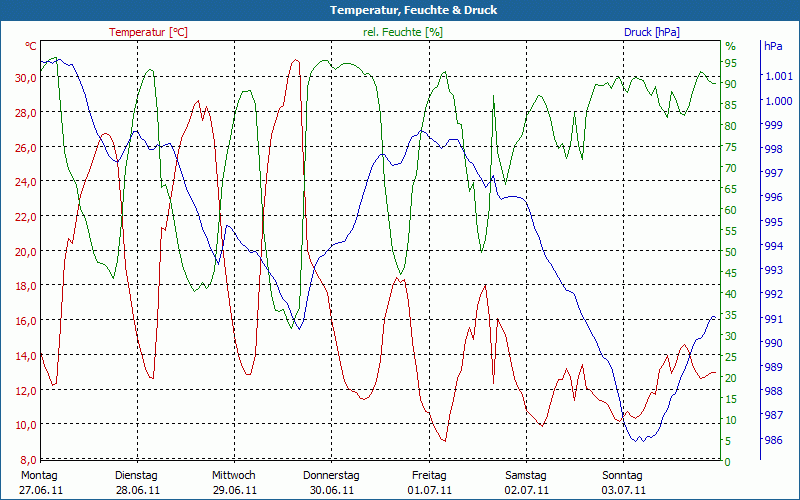Click the '65' humidity axis value
Screen dimensions: 800x500
pyautogui.click(x=731, y=189)
